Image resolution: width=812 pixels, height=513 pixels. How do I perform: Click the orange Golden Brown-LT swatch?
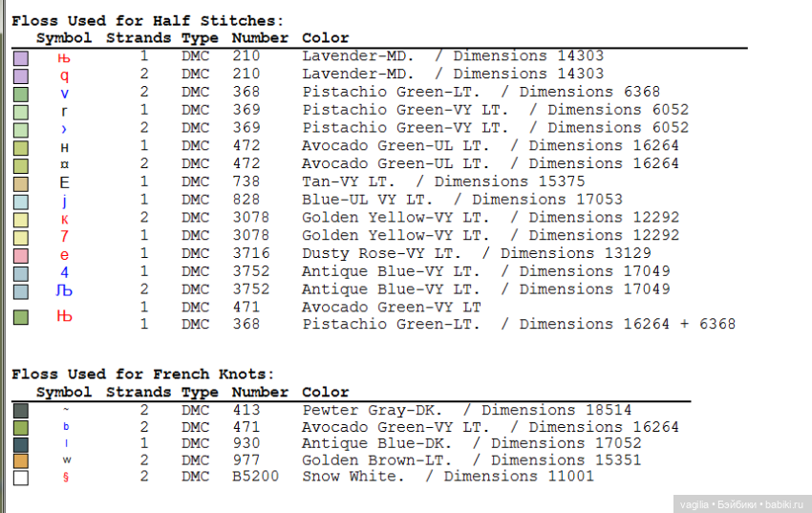point(21,460)
